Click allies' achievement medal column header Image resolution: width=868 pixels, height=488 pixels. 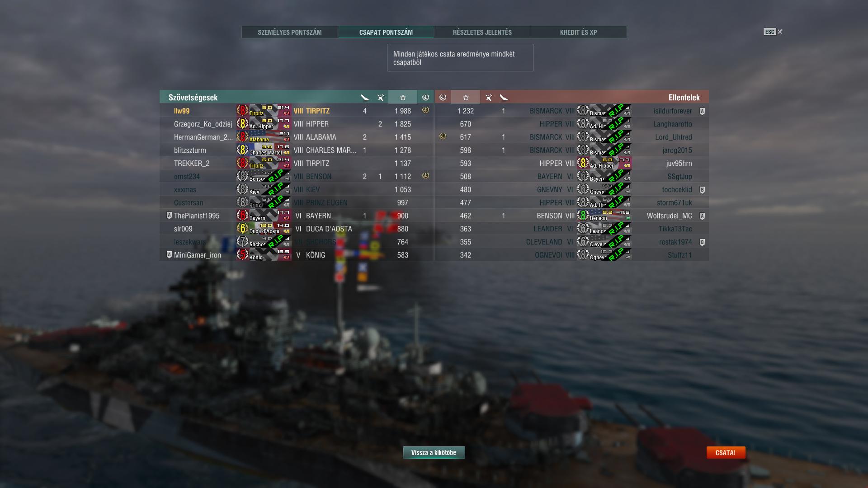pos(425,97)
